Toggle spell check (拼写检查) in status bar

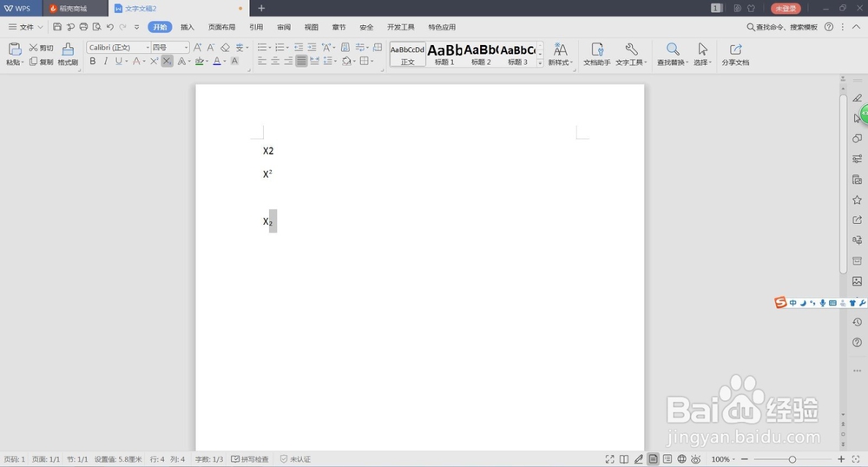click(250, 459)
